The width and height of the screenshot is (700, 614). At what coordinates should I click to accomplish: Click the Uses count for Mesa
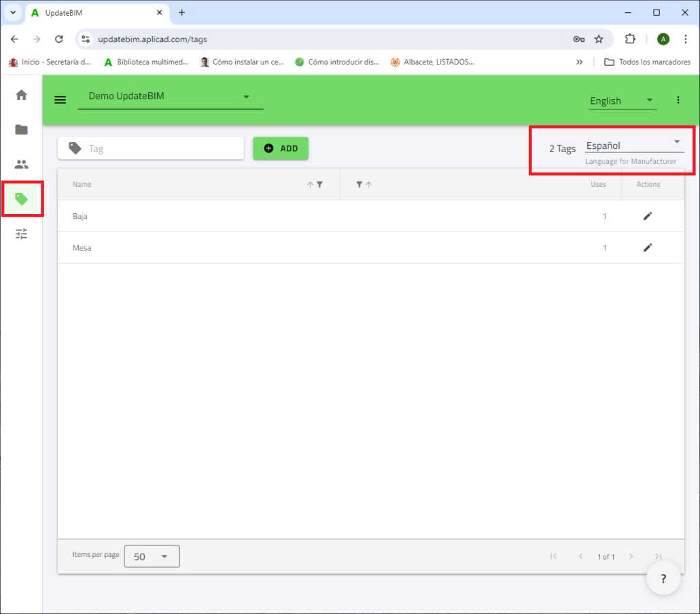(x=605, y=248)
